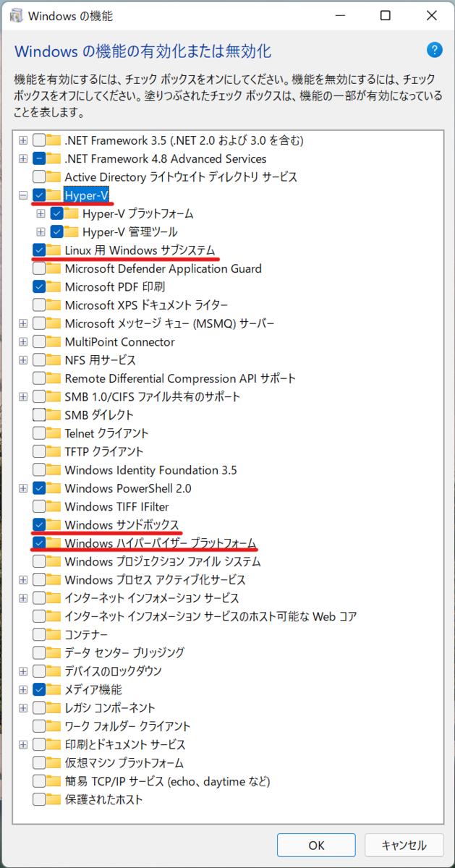Viewport: 455px width, 868px height.
Task: Expand 印刷とドキュメント サービス node
Action: click(x=23, y=744)
